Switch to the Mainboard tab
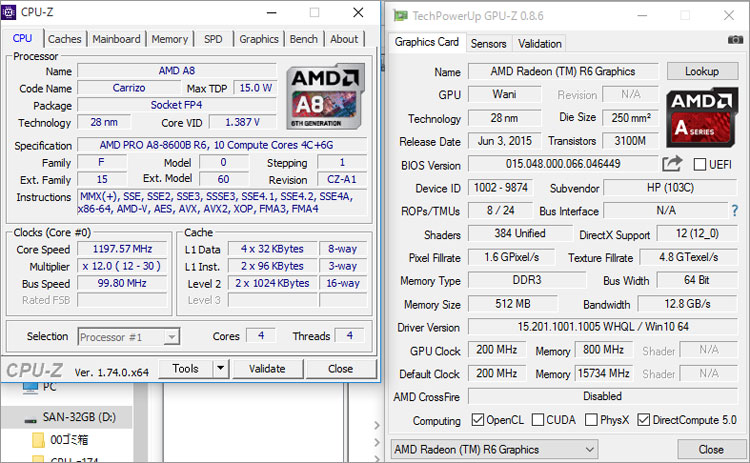 (116, 39)
